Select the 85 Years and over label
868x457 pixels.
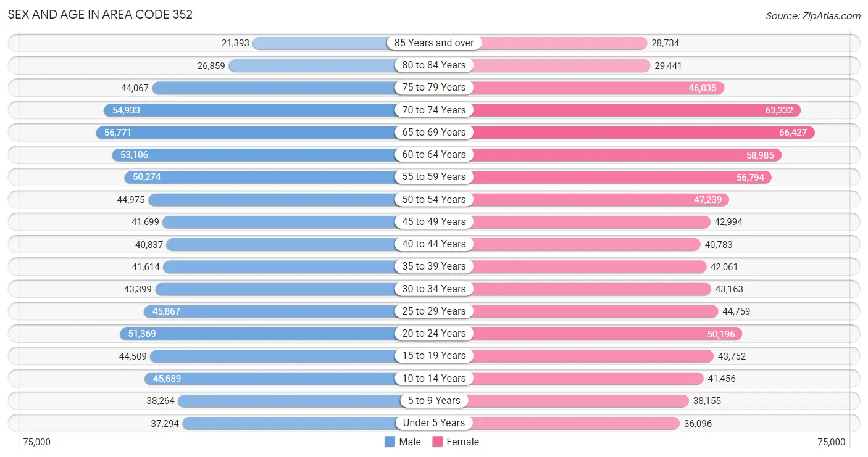click(x=434, y=43)
